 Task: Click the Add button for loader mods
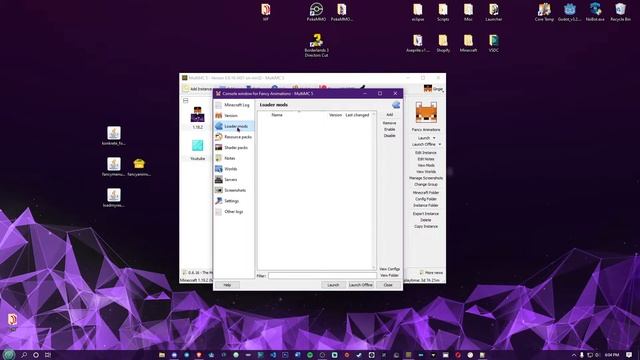coord(389,115)
